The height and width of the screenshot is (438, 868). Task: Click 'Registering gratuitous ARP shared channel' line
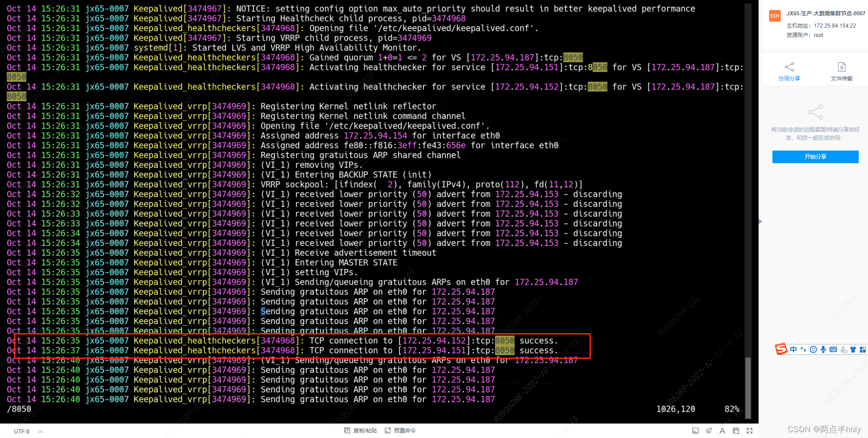[234, 155]
